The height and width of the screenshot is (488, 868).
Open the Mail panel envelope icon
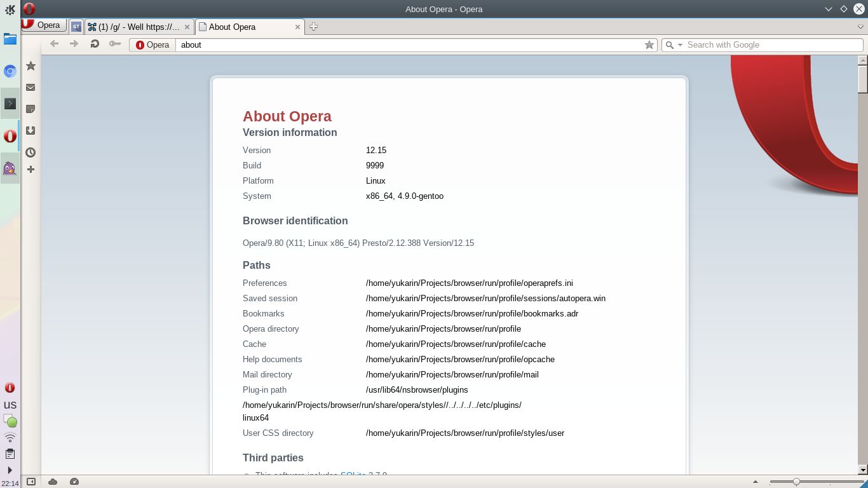(x=31, y=88)
